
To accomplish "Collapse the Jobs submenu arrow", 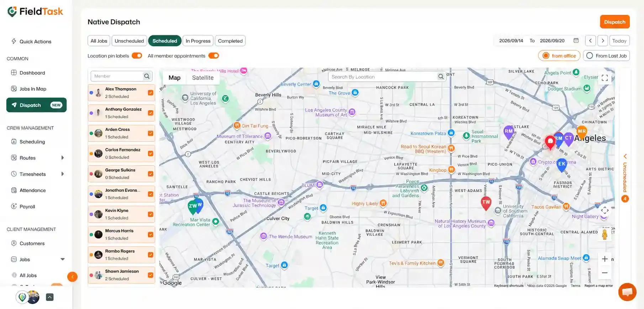I will (63, 259).
